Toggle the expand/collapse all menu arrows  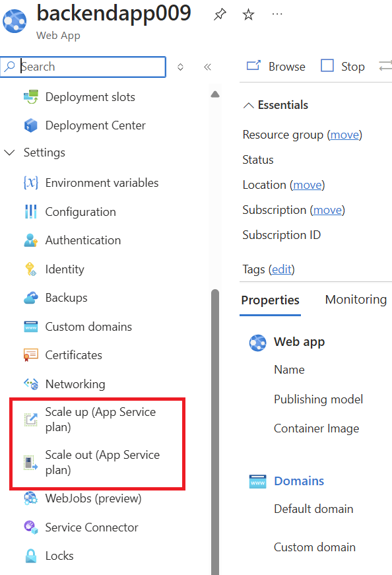(180, 67)
